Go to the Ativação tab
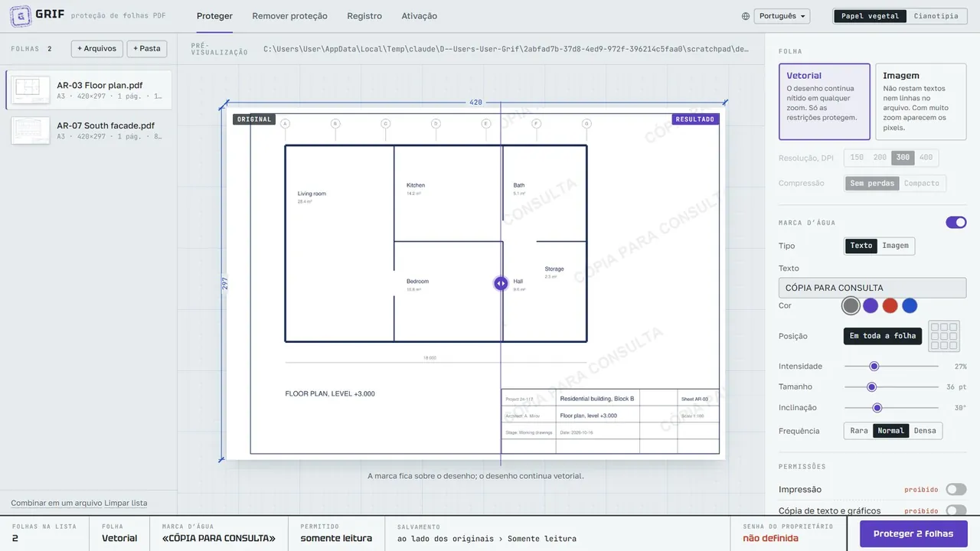This screenshot has width=980, height=551. click(420, 16)
